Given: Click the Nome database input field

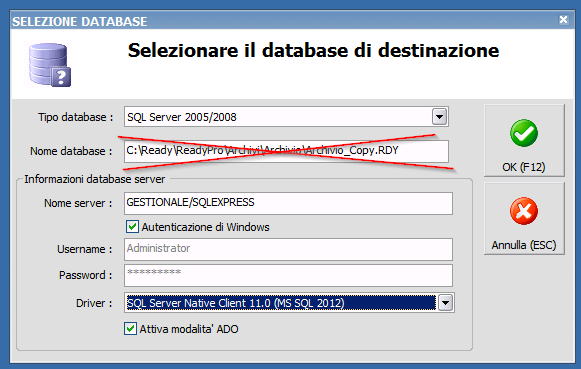Looking at the screenshot, I should tap(286, 151).
